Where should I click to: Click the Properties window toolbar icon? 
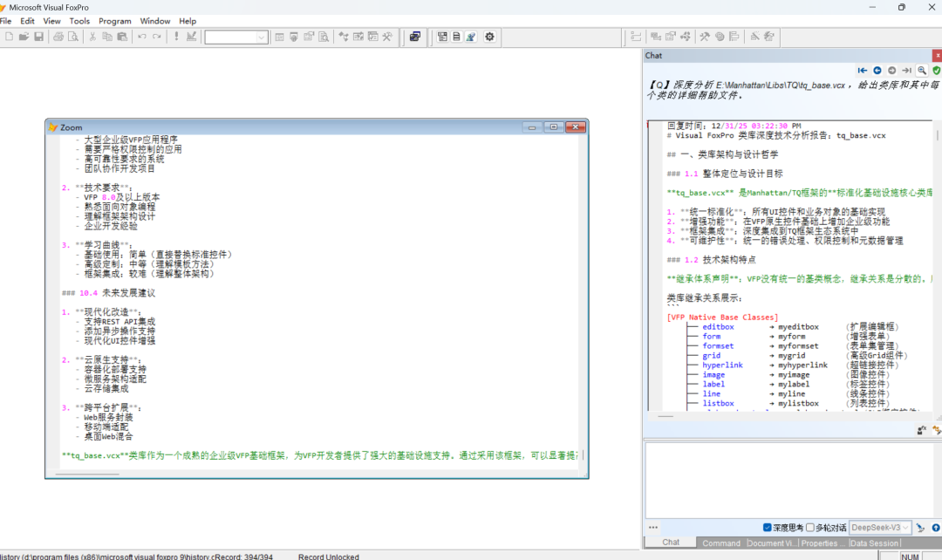[309, 37]
